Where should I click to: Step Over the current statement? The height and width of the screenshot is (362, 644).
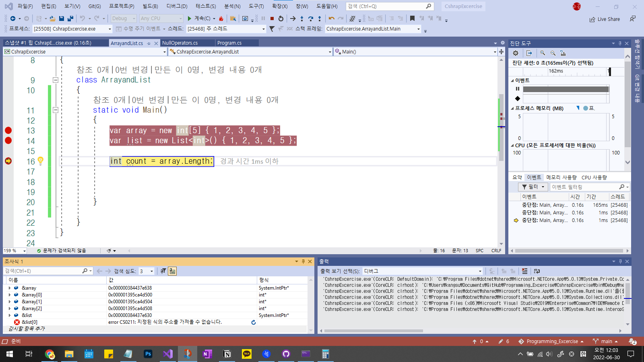(311, 19)
